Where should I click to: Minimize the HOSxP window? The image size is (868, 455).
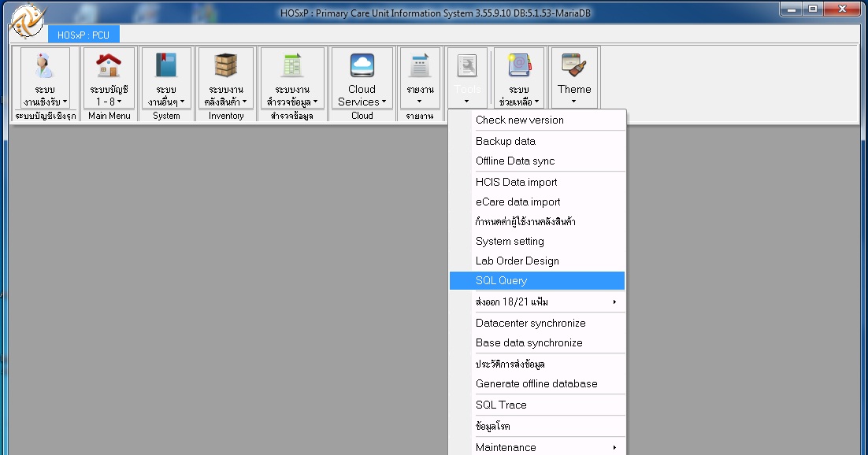pyautogui.click(x=792, y=9)
